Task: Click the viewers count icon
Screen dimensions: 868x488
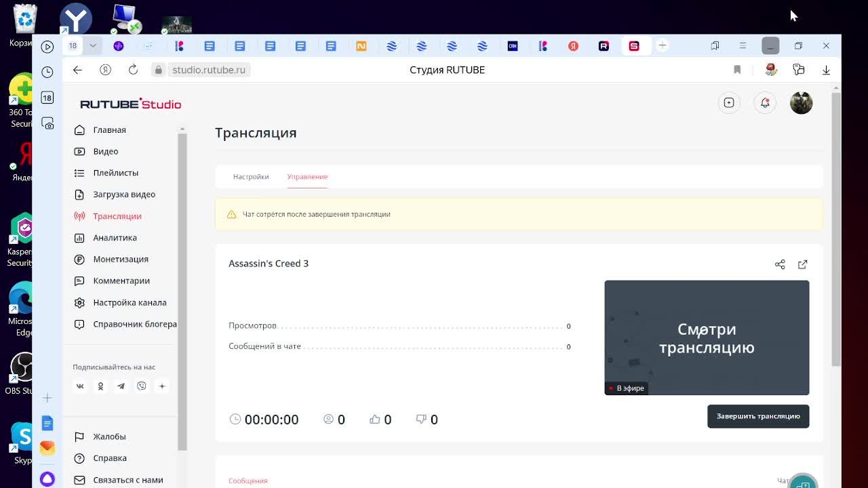Action: 328,420
